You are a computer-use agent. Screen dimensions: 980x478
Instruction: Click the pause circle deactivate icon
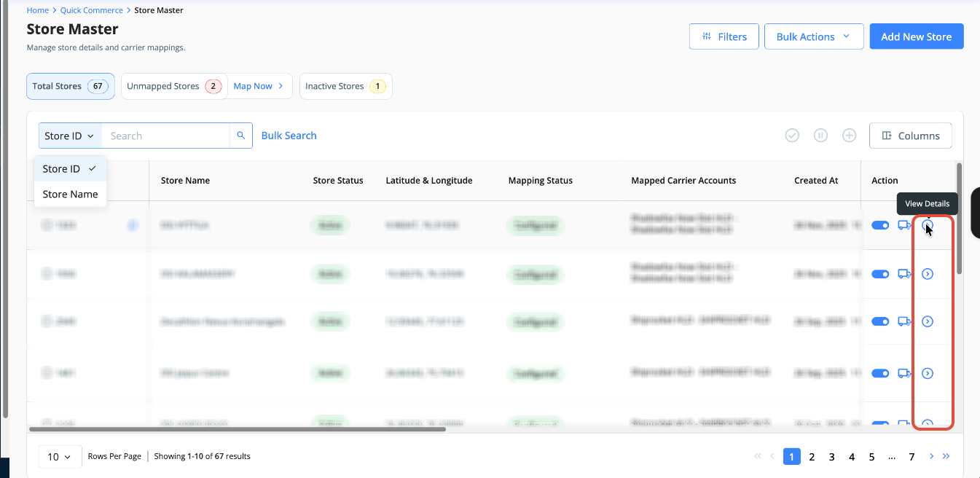click(820, 136)
